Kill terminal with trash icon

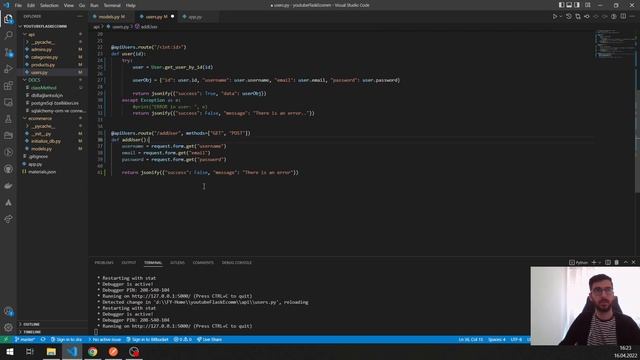pyautogui.click(x=617, y=262)
